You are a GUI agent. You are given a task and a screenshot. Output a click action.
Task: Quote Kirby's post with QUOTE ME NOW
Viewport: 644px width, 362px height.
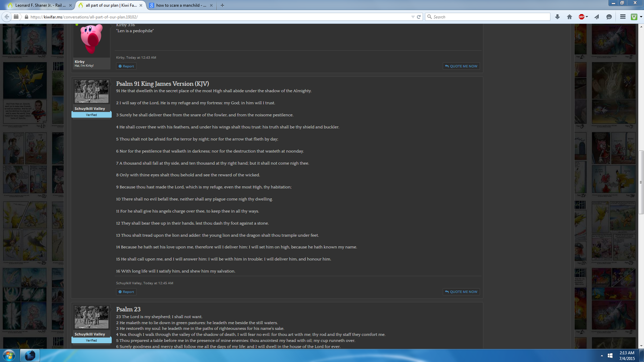[x=461, y=66]
